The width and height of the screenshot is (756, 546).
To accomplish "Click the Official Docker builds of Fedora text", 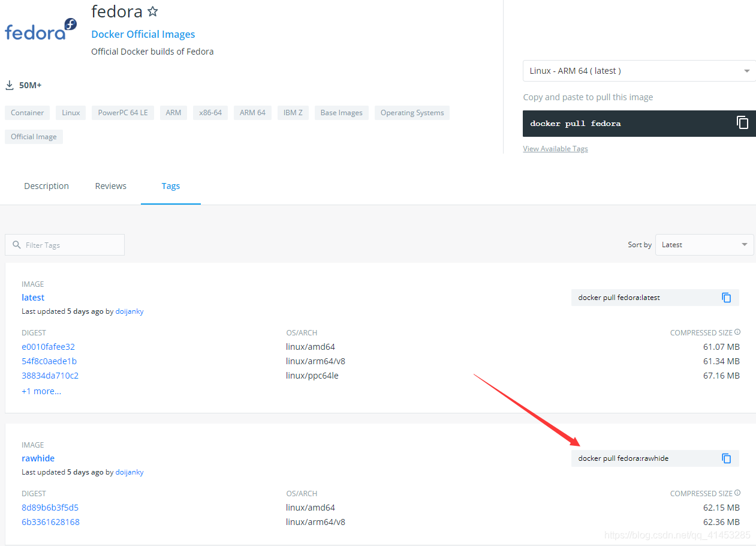I will tap(152, 52).
